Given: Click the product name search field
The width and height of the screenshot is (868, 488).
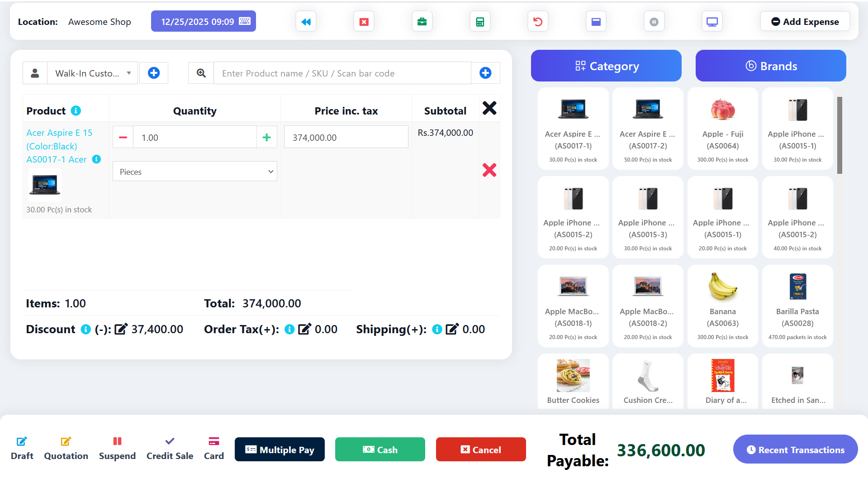Looking at the screenshot, I should coord(342,73).
